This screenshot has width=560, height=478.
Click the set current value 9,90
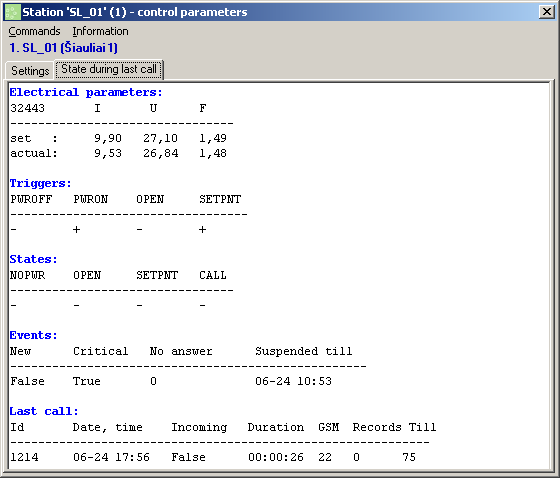pyautogui.click(x=108, y=138)
